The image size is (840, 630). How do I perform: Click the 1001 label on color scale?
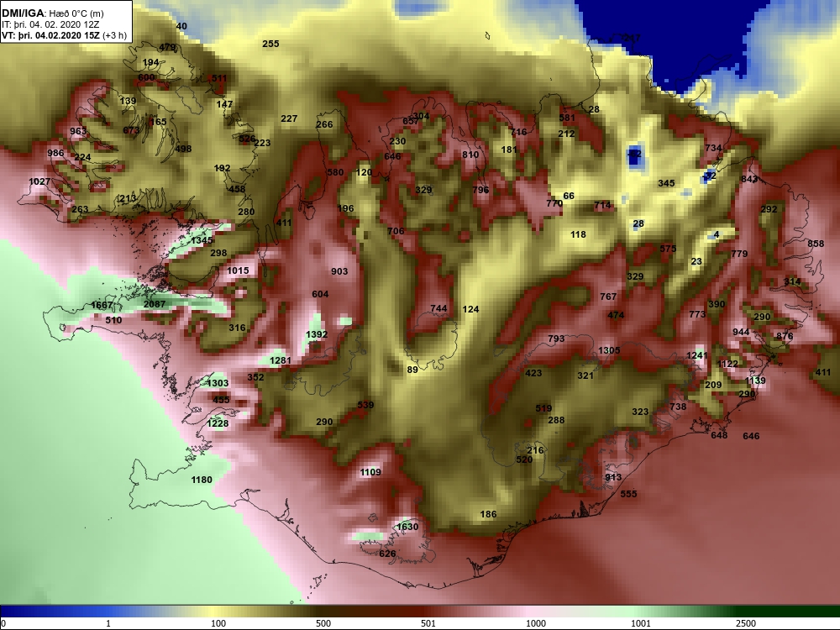pyautogui.click(x=641, y=623)
